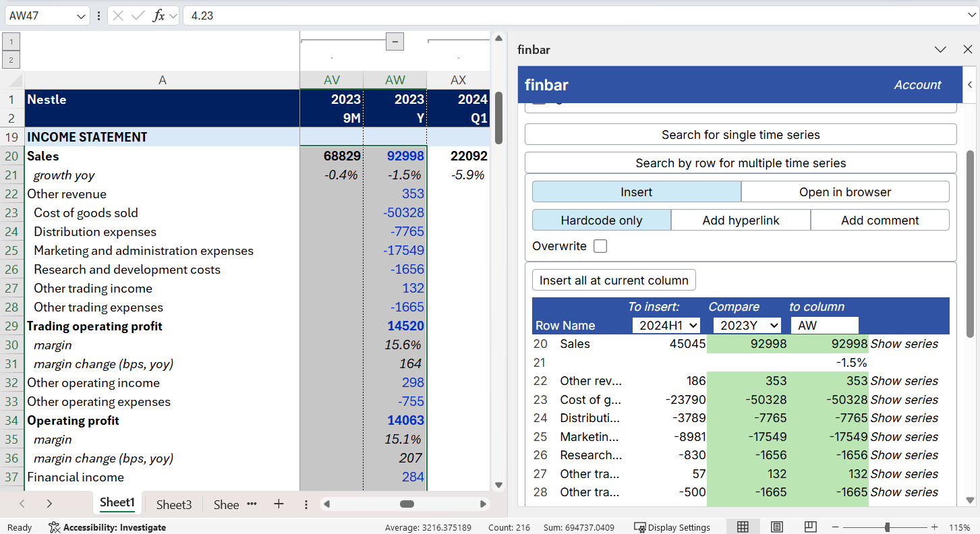Image resolution: width=980 pixels, height=534 pixels.
Task: Collapse columns with the minus outline button
Action: click(395, 41)
